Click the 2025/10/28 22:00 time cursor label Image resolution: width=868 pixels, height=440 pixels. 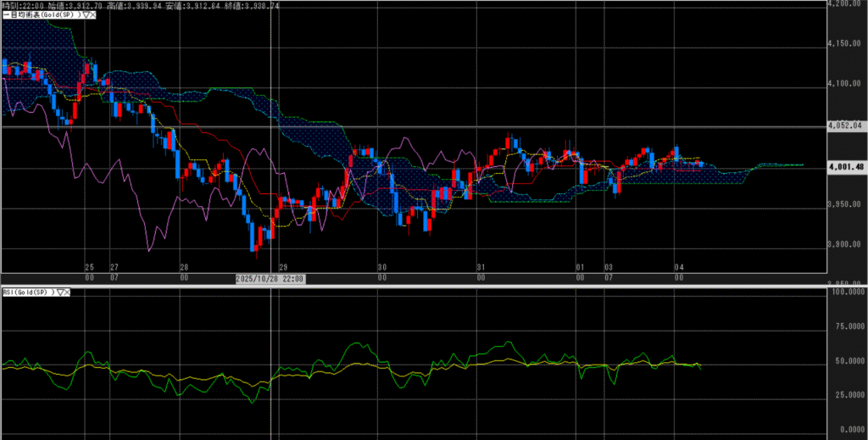pos(270,278)
